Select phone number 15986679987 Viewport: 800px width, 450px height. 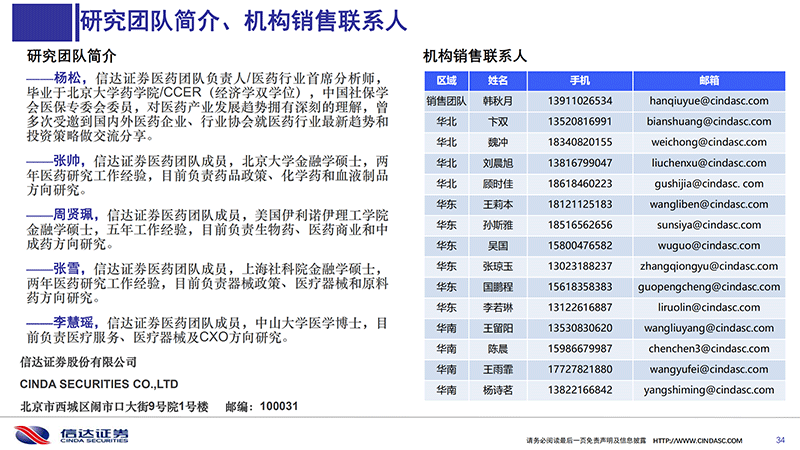(x=580, y=349)
